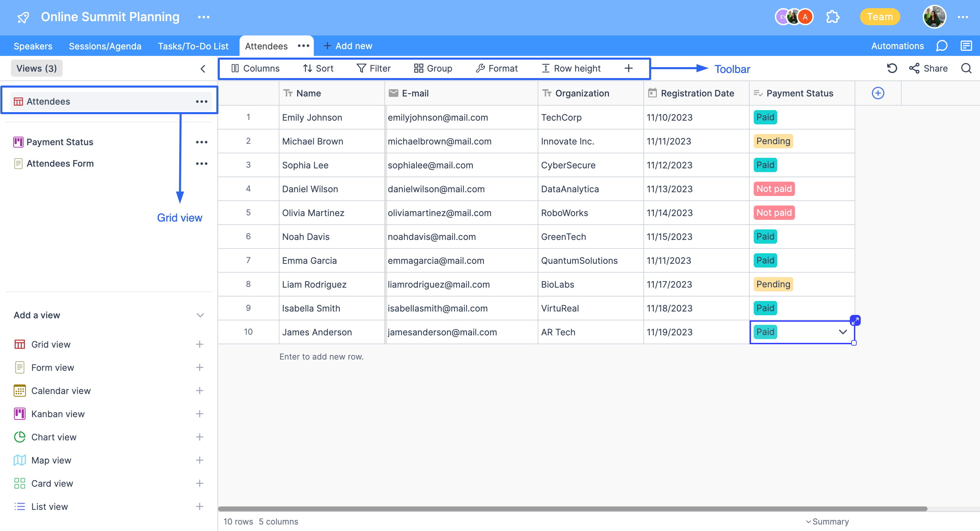Click the Share button
This screenshot has height=531, width=980.
(x=928, y=69)
